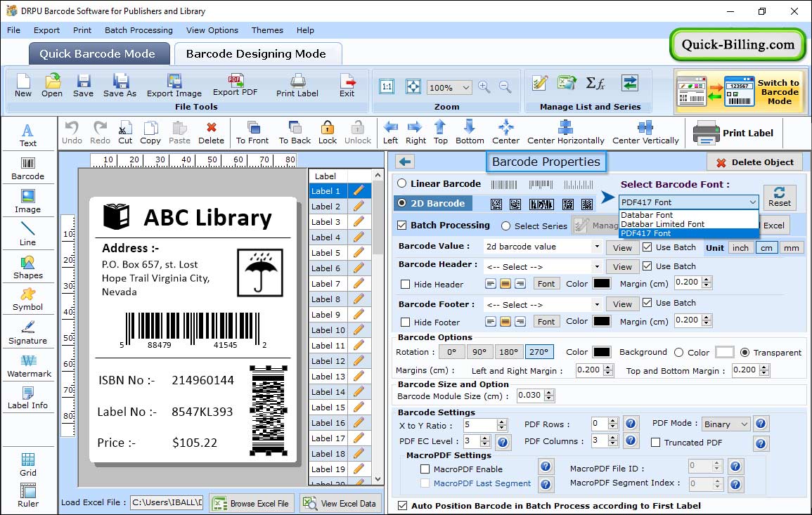Bring object To Front
The width and height of the screenshot is (812, 515).
click(252, 133)
